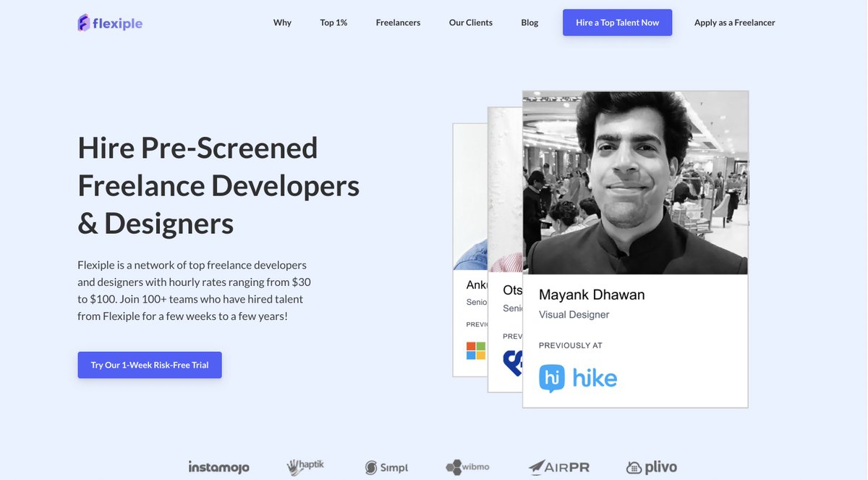The width and height of the screenshot is (868, 480).
Task: Click the Flexiple network description paragraph
Action: pos(194,290)
